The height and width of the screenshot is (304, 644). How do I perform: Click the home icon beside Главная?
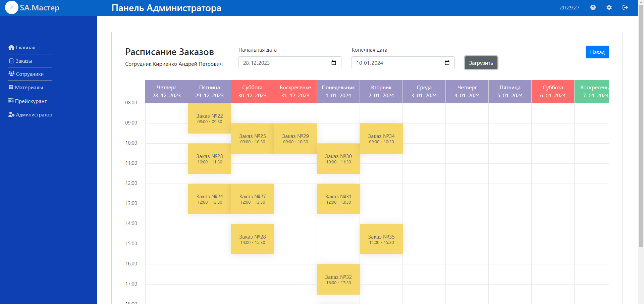click(x=11, y=47)
